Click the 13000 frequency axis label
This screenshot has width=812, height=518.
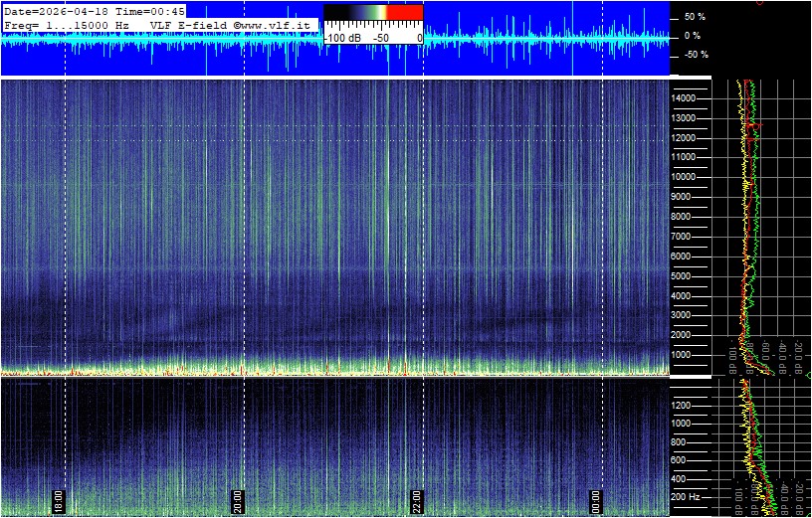[x=683, y=118]
